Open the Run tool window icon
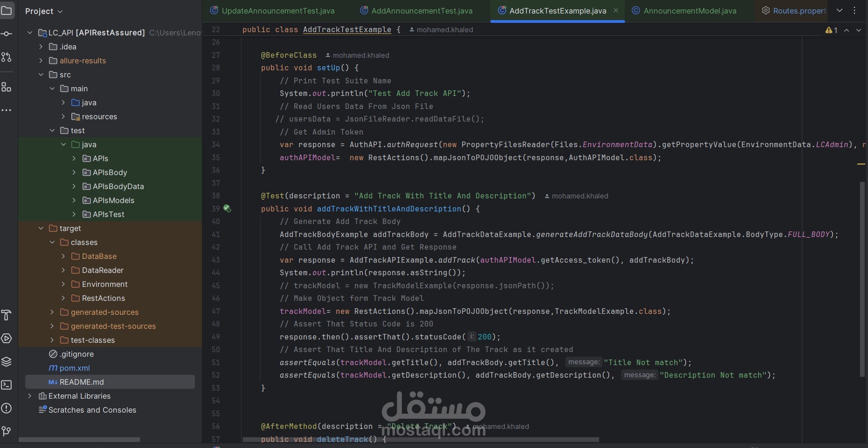 click(7, 339)
